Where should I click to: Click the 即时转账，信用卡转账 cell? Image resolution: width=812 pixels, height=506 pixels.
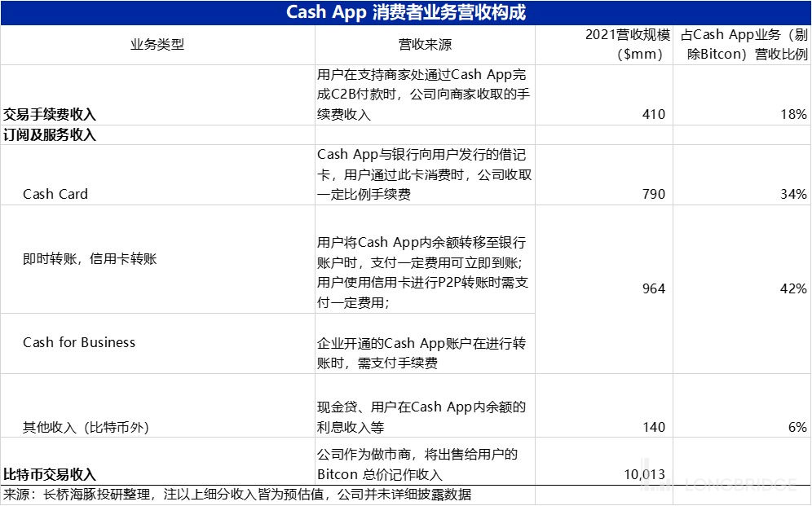pyautogui.click(x=90, y=259)
